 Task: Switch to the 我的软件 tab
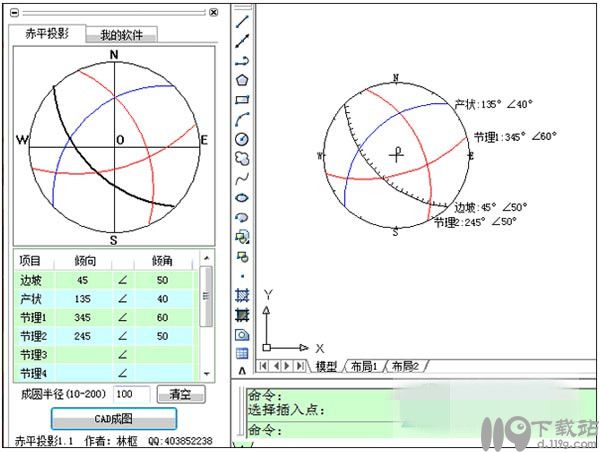coord(122,35)
